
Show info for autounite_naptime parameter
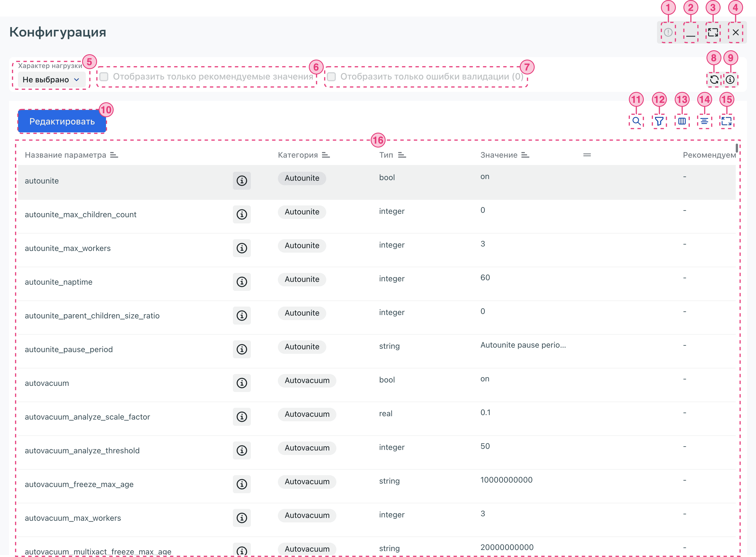pos(242,282)
